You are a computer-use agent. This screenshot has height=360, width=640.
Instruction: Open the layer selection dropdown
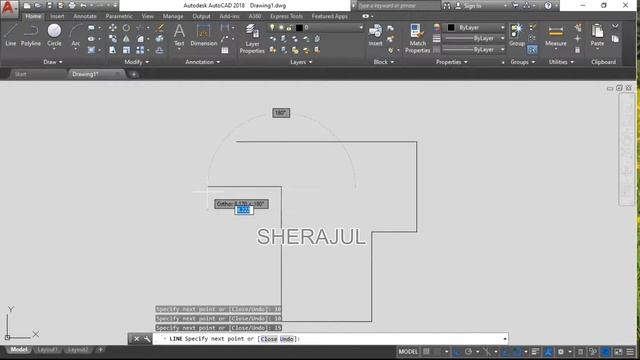coord(361,27)
